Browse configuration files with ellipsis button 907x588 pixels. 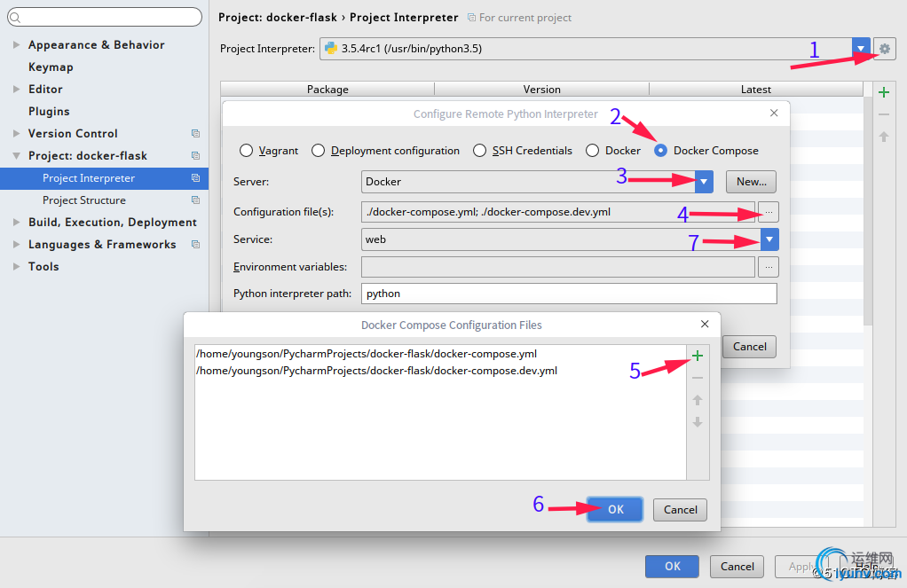[769, 212]
